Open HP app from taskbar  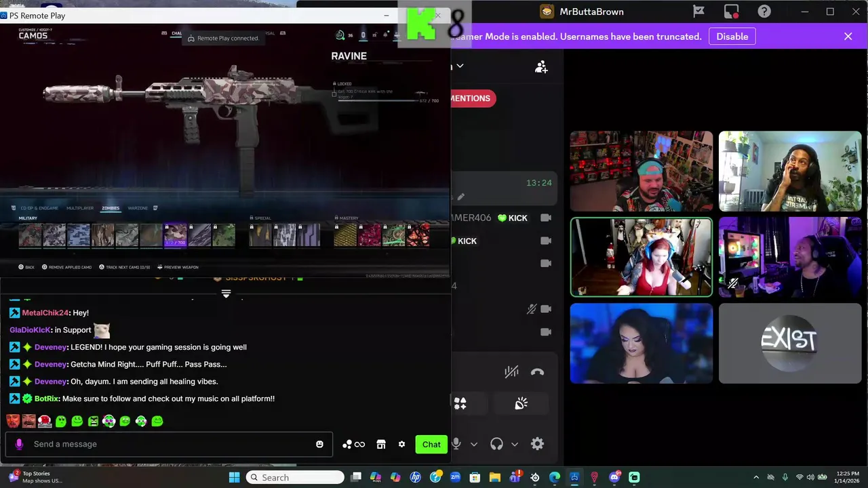pos(416,477)
